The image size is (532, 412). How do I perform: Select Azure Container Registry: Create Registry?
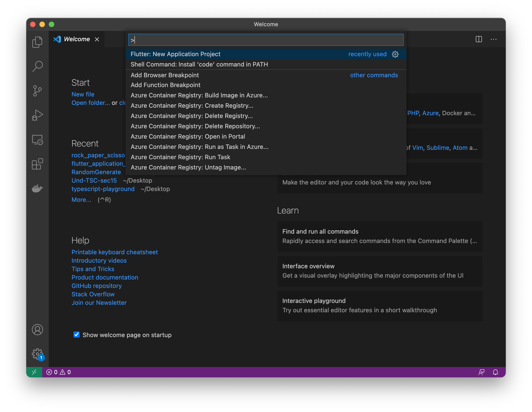pyautogui.click(x=266, y=105)
